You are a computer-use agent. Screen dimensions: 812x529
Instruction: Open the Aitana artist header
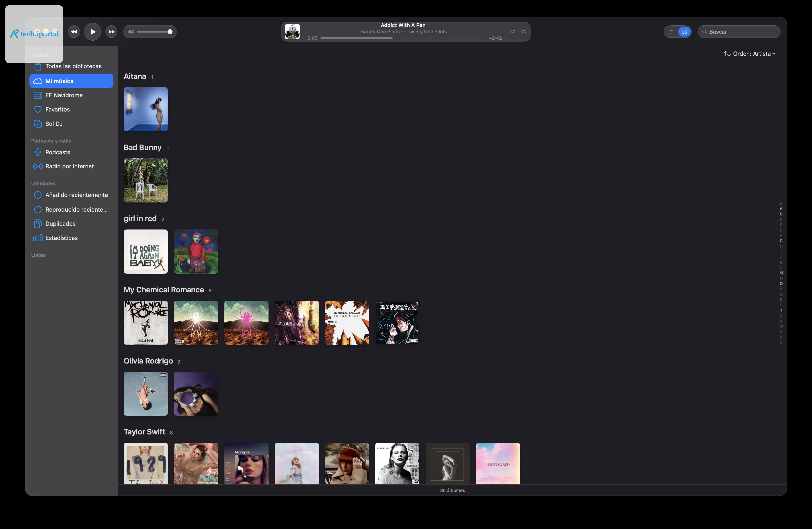[135, 76]
